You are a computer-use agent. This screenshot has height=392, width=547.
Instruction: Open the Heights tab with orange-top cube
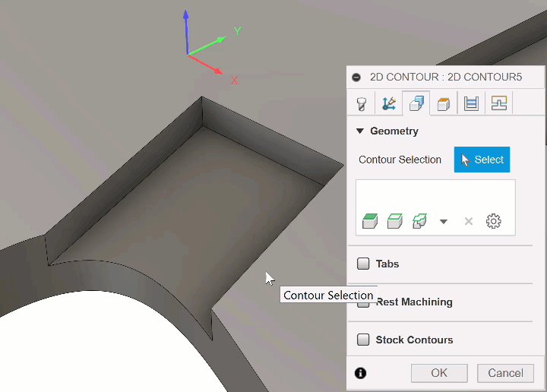coord(444,103)
